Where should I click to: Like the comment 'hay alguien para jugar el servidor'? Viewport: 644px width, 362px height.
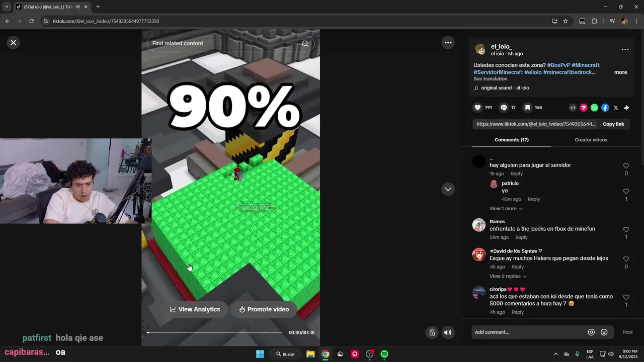click(626, 166)
